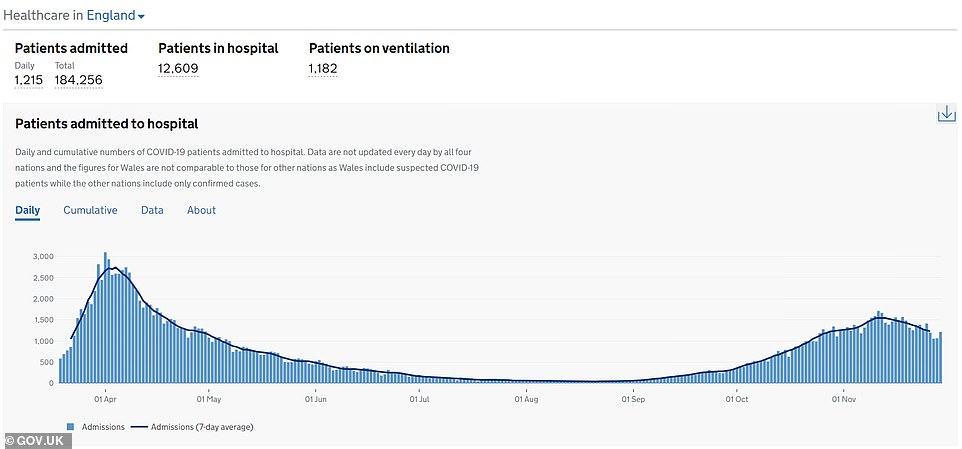The image size is (962, 449).
Task: Open the England region dropdown
Action: click(x=116, y=16)
